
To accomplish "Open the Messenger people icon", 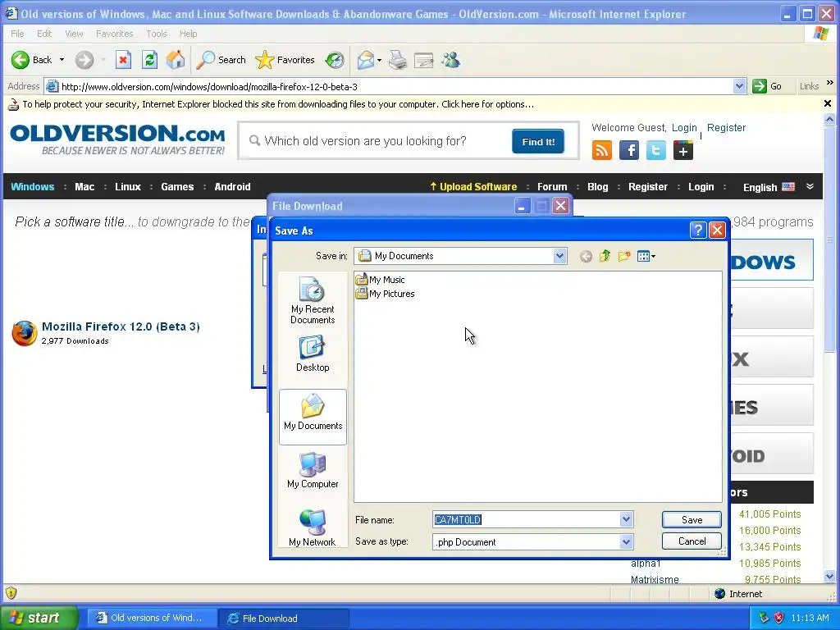I will click(450, 60).
